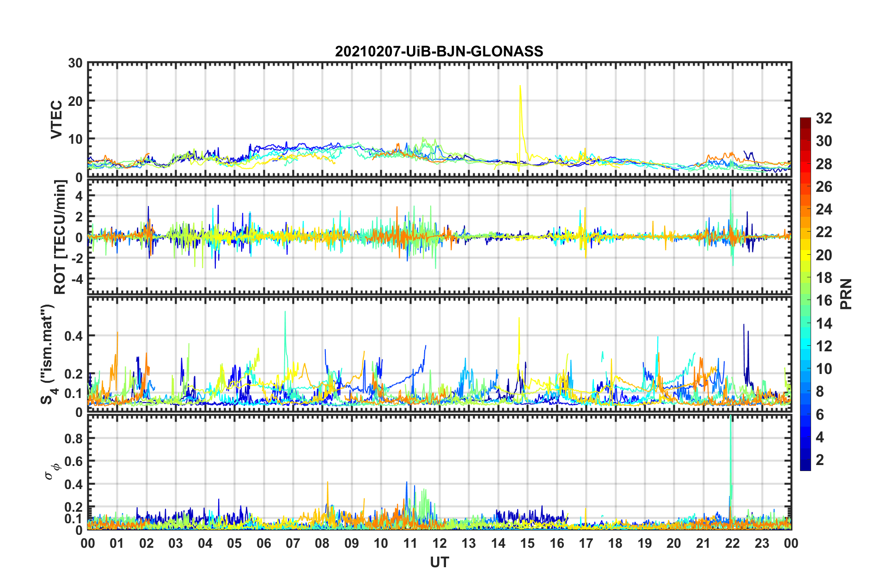The width and height of the screenshot is (879, 588).
Task: Click the dark blue bottom of PRN colorbar
Action: tap(806, 465)
